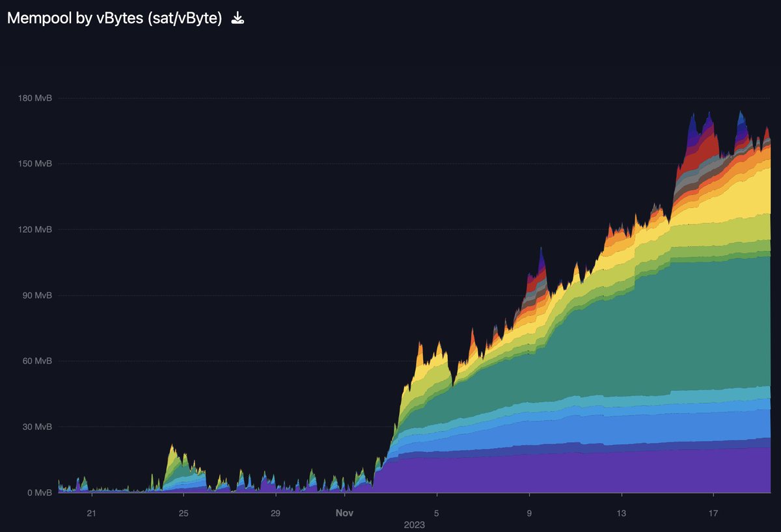
Task: Click the date label 17
Action: (x=713, y=513)
